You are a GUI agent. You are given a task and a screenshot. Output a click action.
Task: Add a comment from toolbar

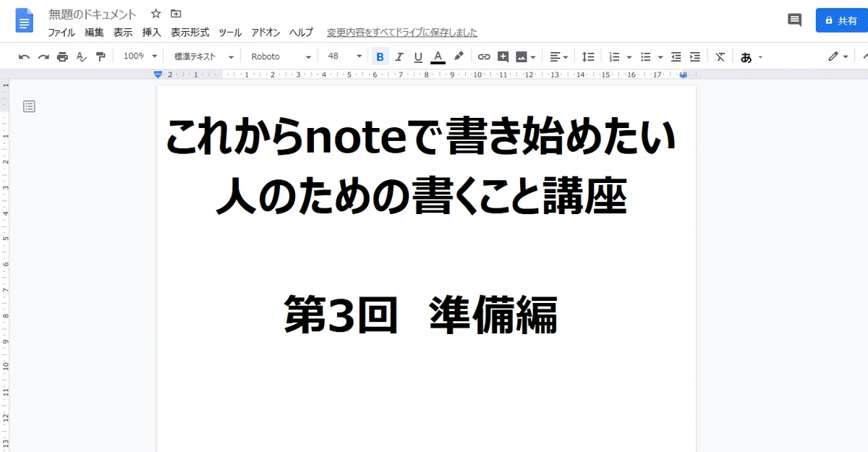tap(503, 56)
